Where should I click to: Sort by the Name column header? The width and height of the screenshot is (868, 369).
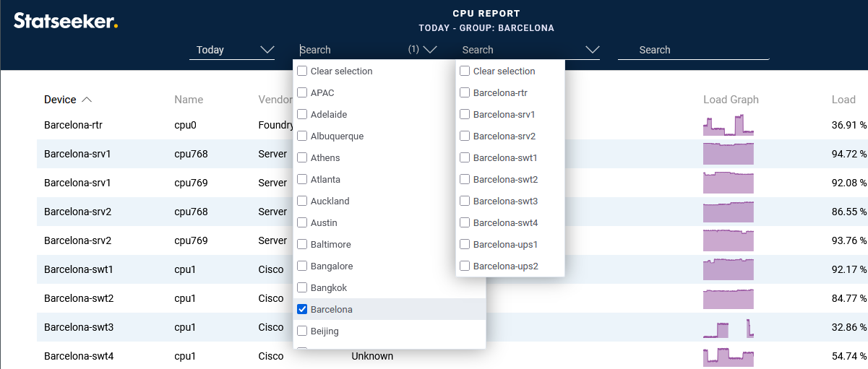(189, 100)
